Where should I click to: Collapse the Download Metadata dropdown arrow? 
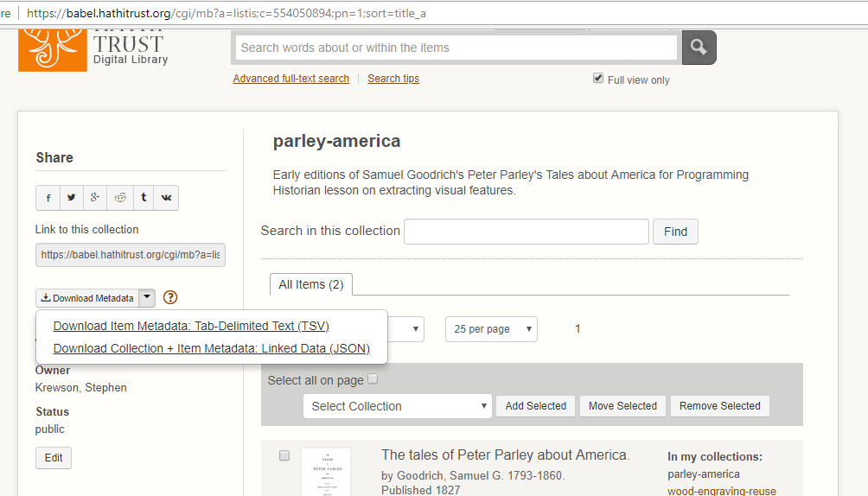point(147,297)
